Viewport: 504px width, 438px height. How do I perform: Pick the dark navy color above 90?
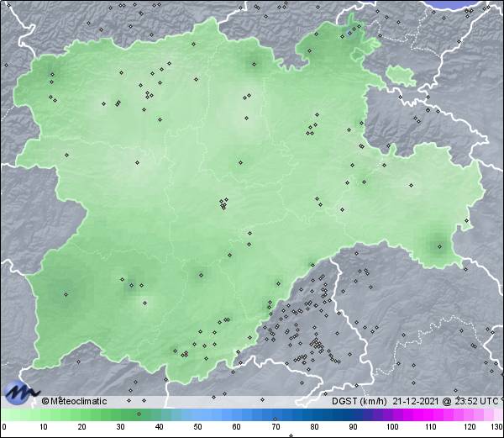coord(353,415)
